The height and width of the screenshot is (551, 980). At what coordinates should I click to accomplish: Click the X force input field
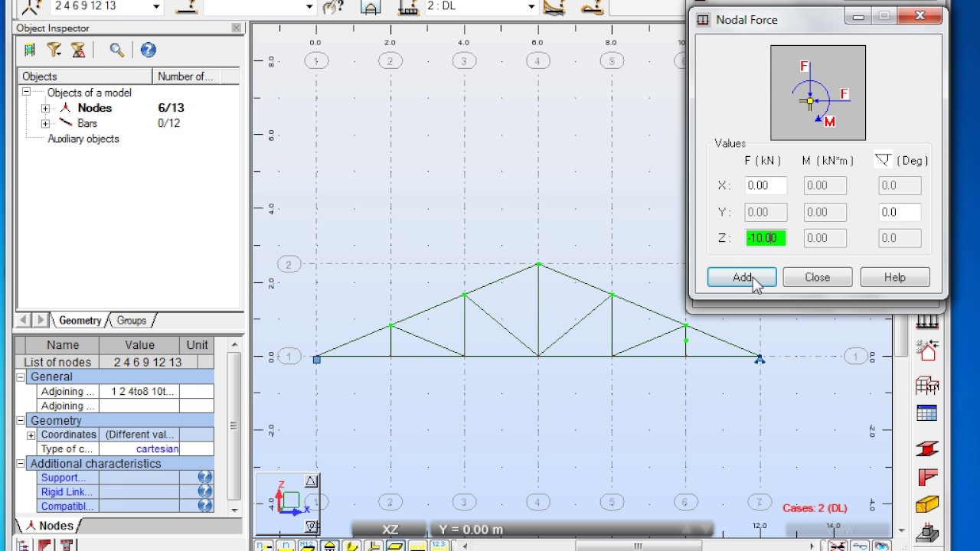click(x=766, y=185)
